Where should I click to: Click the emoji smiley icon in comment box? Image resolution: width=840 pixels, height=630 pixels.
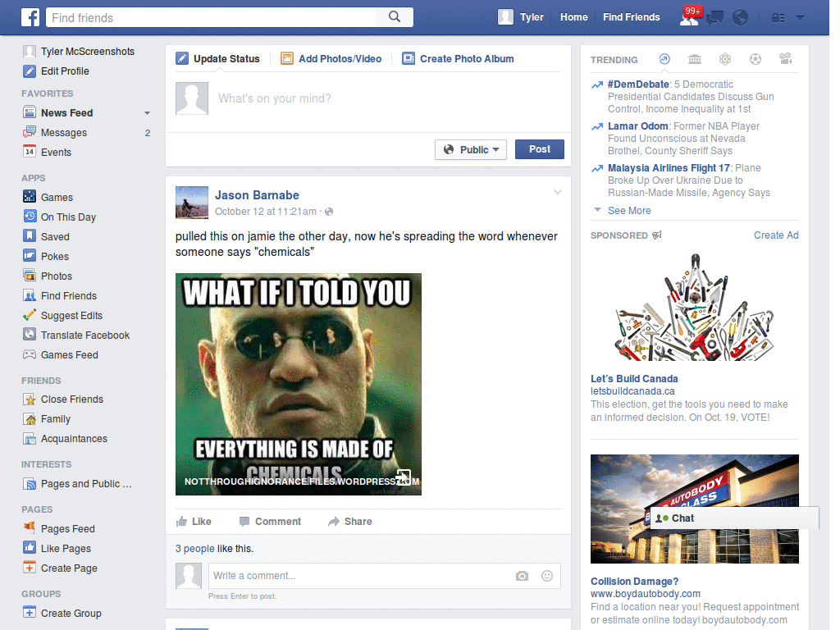click(547, 576)
